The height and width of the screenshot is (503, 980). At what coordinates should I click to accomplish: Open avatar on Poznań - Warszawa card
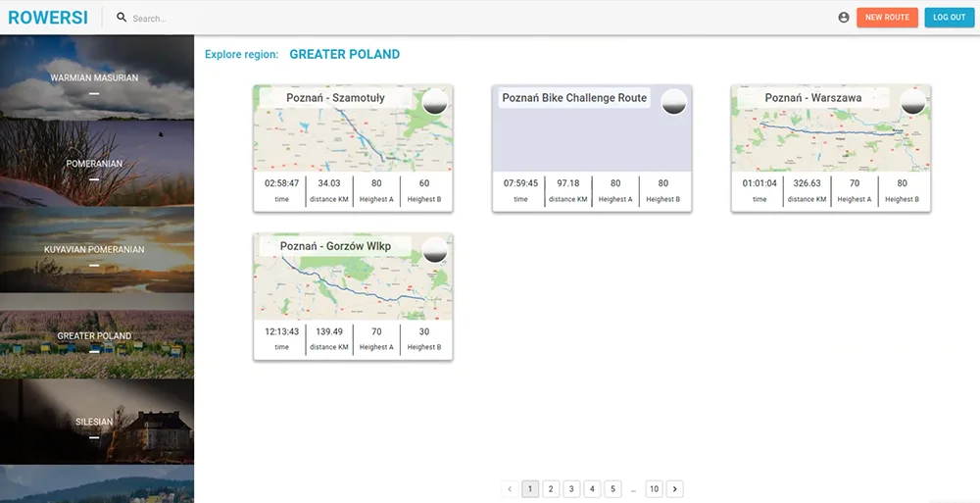click(912, 101)
